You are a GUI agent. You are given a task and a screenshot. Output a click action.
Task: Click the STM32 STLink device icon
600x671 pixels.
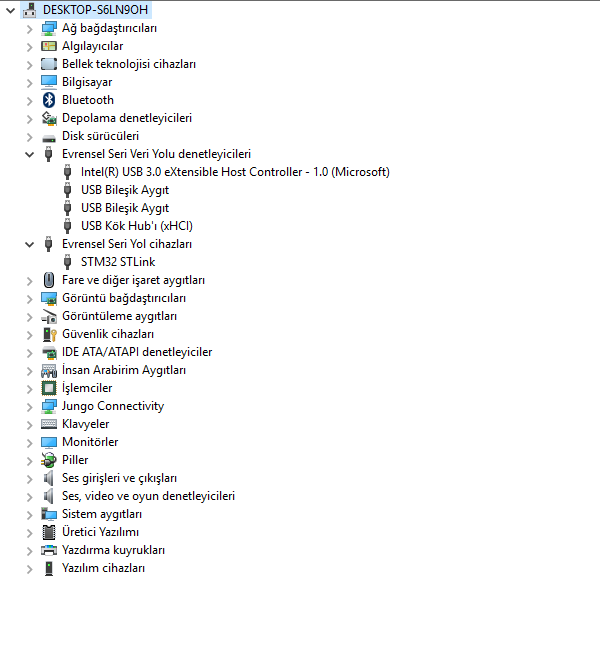[x=67, y=262]
